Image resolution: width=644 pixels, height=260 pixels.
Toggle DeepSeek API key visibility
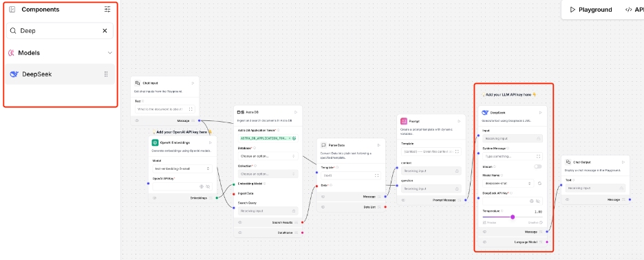point(538,202)
